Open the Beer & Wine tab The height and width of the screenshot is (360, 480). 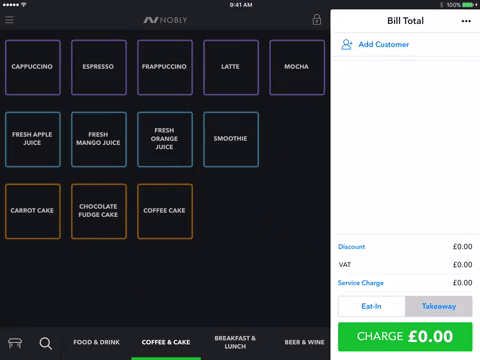(x=304, y=342)
